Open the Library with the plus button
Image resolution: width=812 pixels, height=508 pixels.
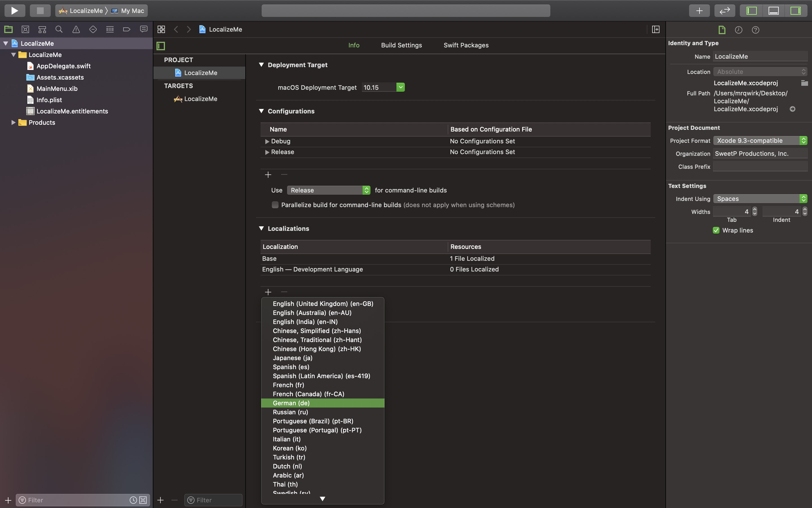pyautogui.click(x=699, y=11)
